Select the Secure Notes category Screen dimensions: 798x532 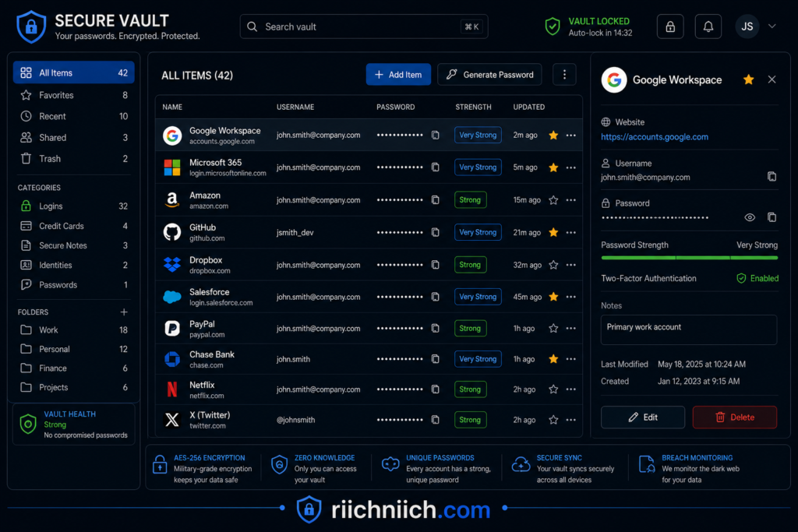tap(74, 245)
